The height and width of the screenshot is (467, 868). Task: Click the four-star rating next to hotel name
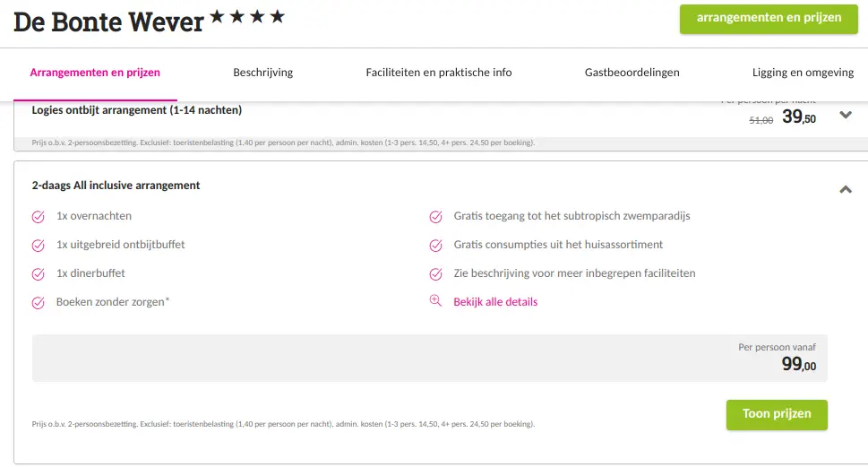click(x=247, y=17)
